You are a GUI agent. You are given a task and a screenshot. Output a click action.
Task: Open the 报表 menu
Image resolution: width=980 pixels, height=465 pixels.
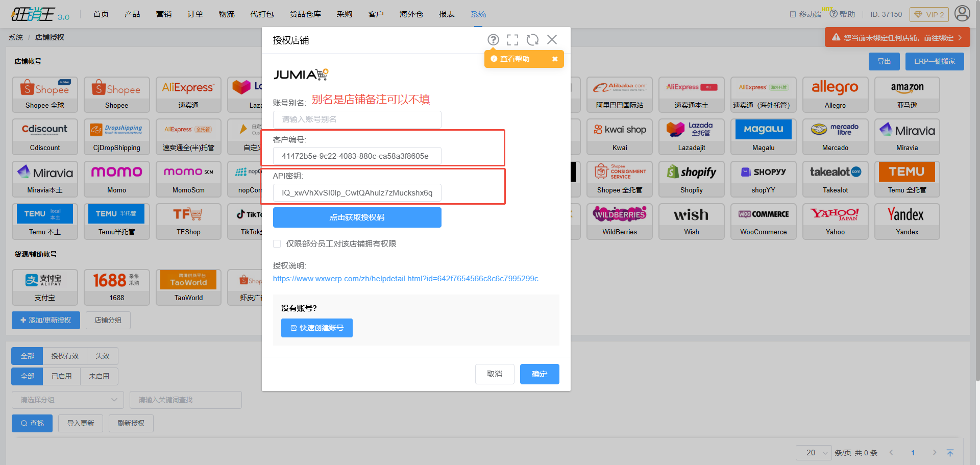[447, 14]
